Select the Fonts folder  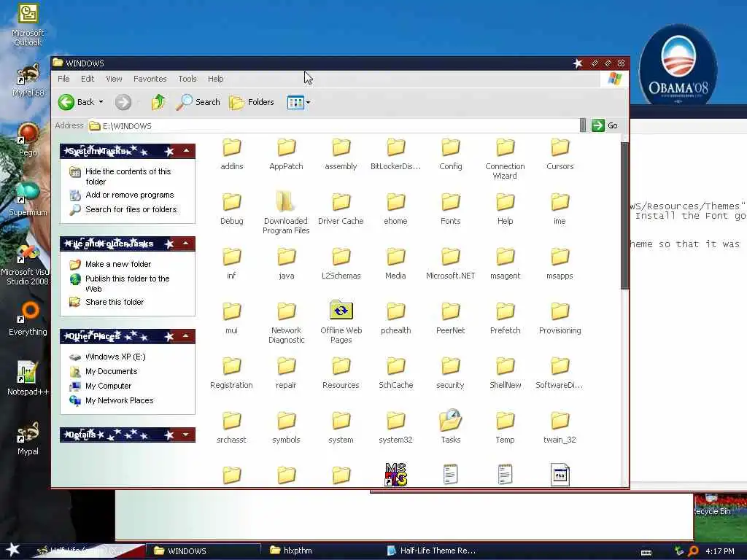[450, 209]
